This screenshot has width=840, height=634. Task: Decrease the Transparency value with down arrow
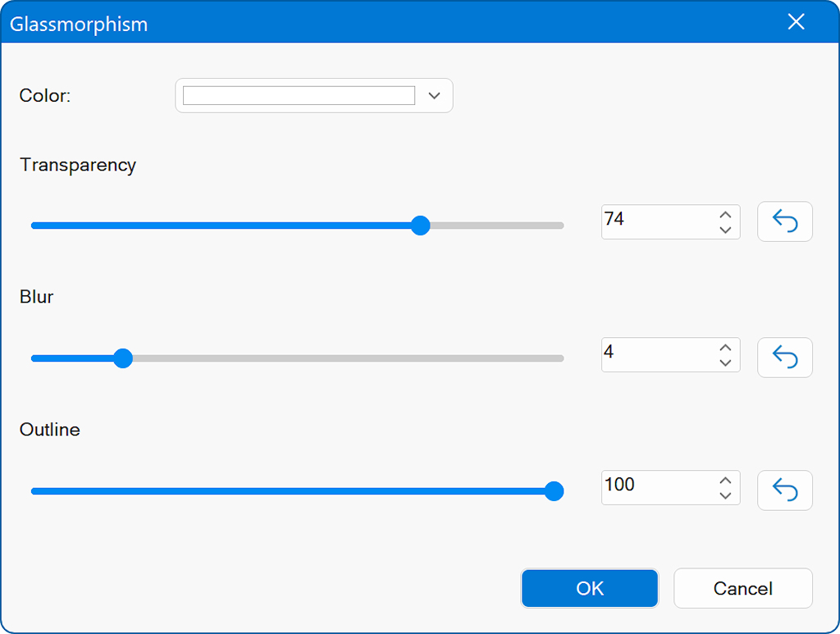(725, 230)
